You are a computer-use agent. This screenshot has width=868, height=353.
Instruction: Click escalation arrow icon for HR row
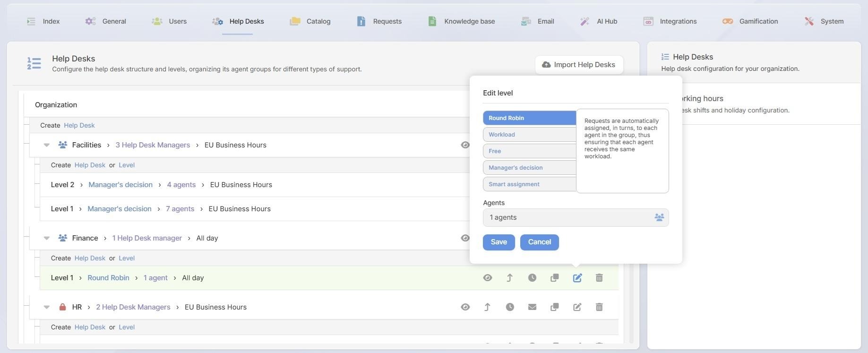click(487, 307)
